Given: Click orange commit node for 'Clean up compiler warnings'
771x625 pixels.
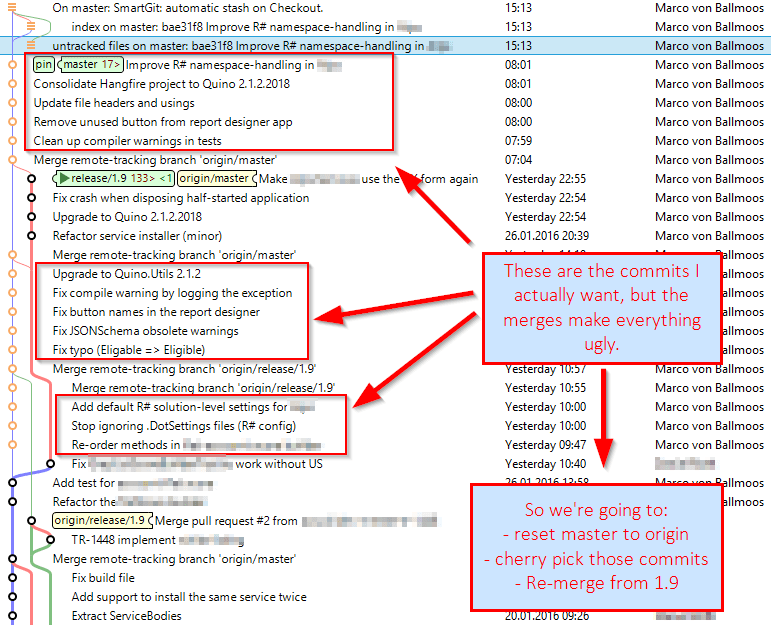Looking at the screenshot, I should (12, 141).
